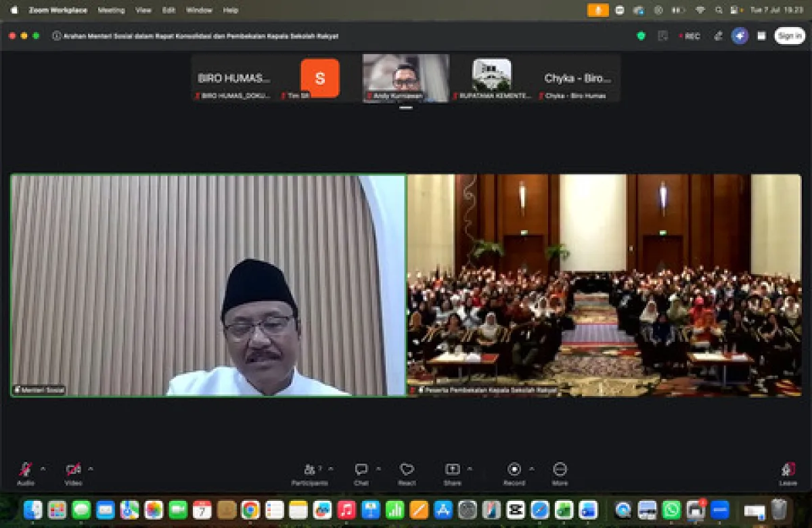The image size is (812, 528).
Task: Click the Menteri Sosial speaker video
Action: [x=208, y=285]
